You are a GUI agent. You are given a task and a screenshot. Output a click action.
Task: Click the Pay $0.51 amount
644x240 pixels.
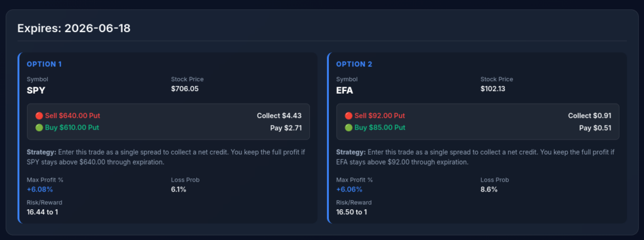click(x=595, y=128)
